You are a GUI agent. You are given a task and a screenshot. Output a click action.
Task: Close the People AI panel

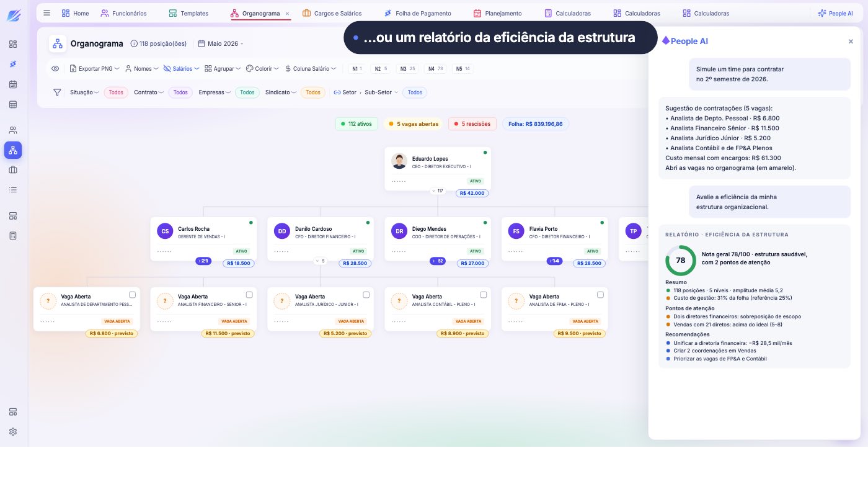point(851,42)
